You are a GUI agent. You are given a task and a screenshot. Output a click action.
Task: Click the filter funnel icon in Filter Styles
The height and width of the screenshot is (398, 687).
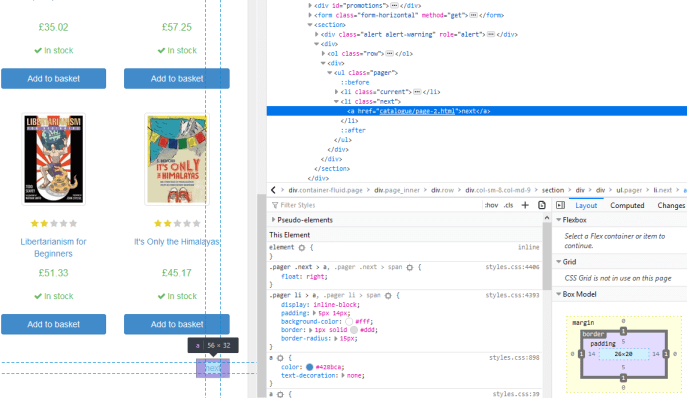pos(275,205)
